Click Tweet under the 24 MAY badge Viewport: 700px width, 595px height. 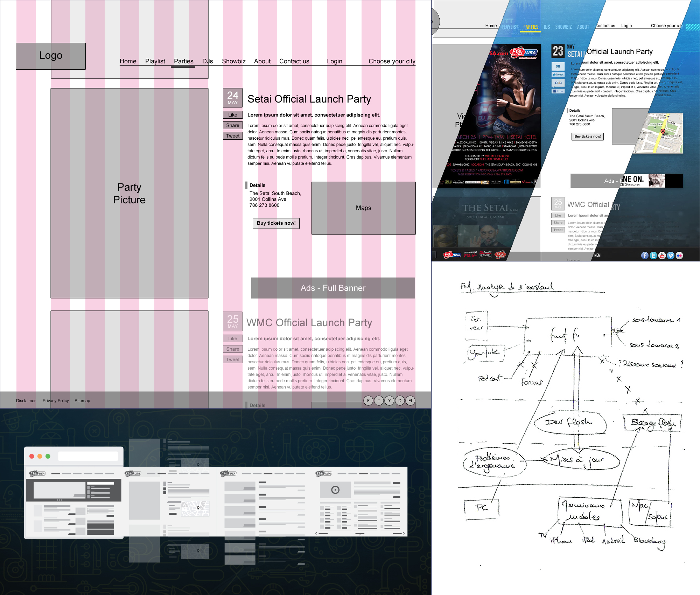tap(233, 136)
